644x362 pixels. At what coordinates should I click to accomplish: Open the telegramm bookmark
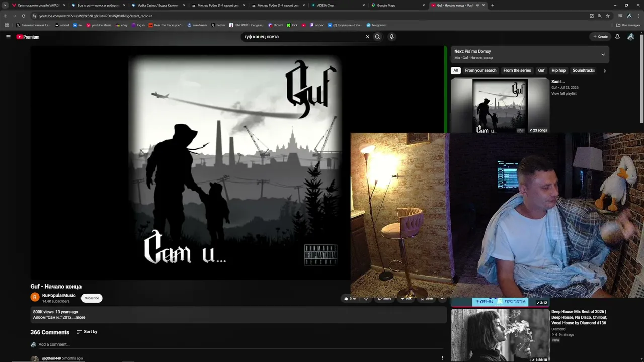[376, 25]
